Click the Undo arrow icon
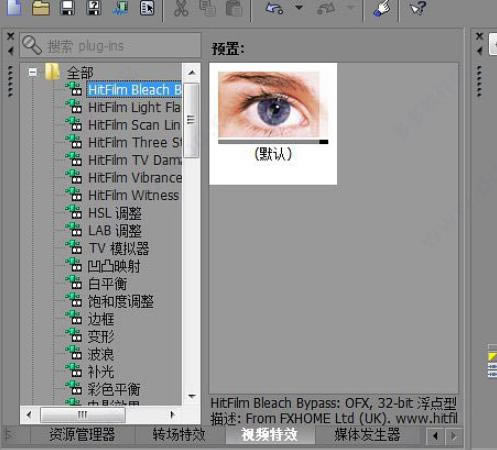This screenshot has height=450, width=497. [x=274, y=8]
